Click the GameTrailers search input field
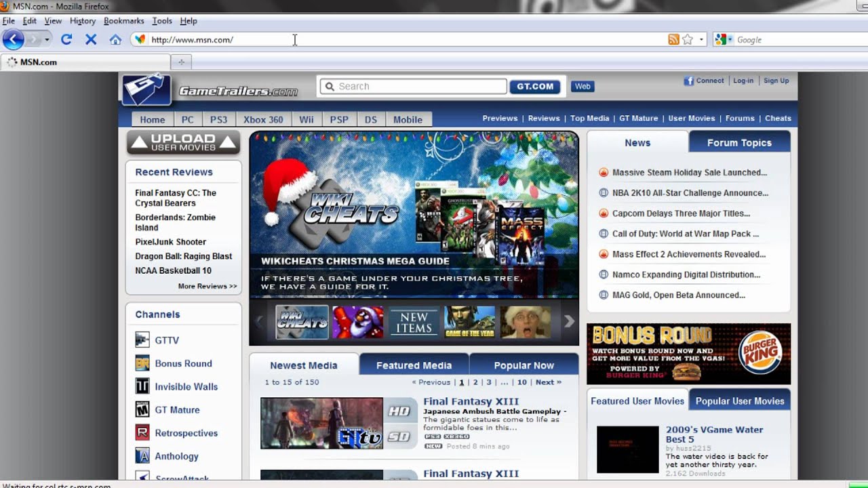 pyautogui.click(x=413, y=86)
